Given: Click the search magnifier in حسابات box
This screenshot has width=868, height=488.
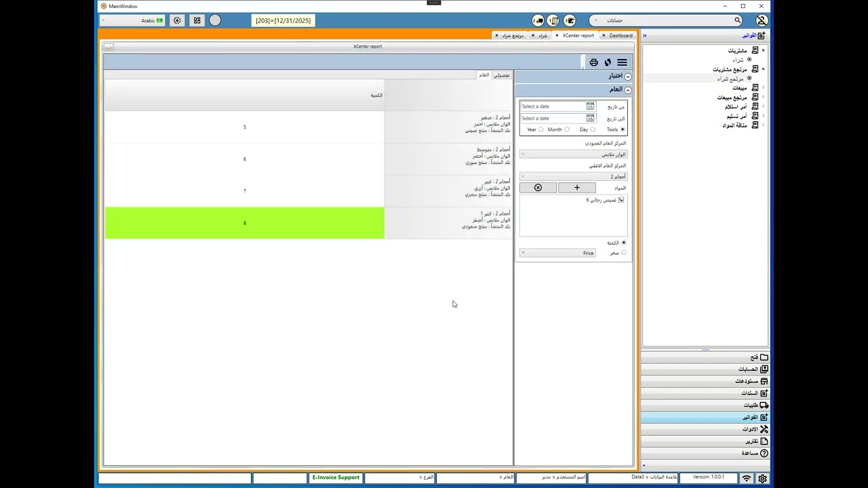Looking at the screenshot, I should tap(737, 20).
